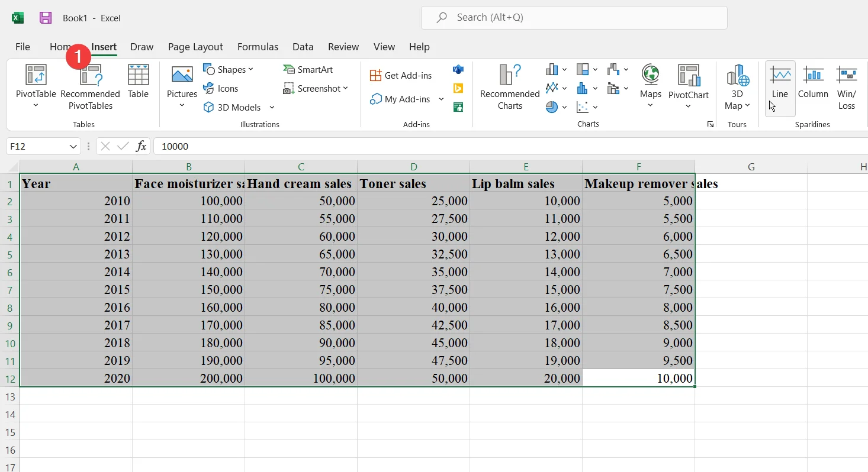Switch to the Data tab
Viewport: 868px width, 472px height.
[x=303, y=47]
